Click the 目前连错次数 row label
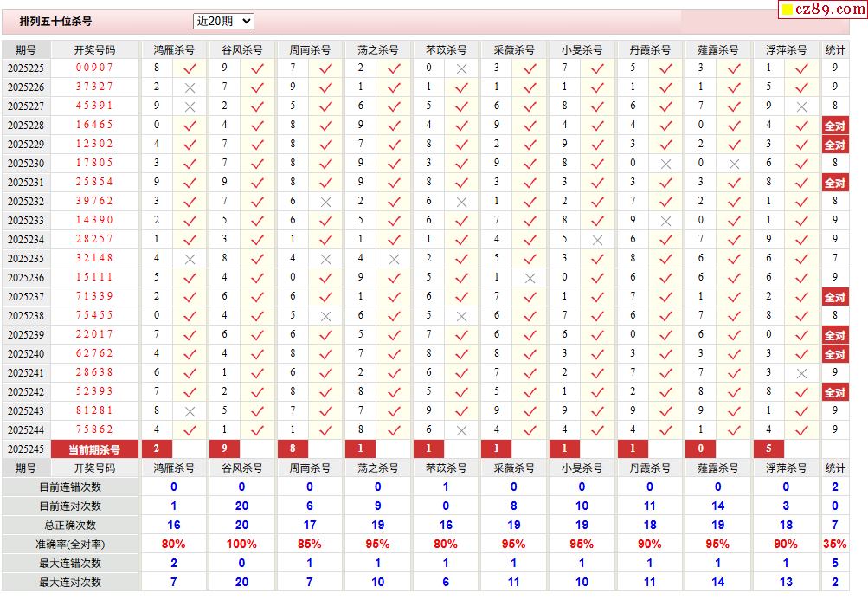The height and width of the screenshot is (600, 868). 70,487
